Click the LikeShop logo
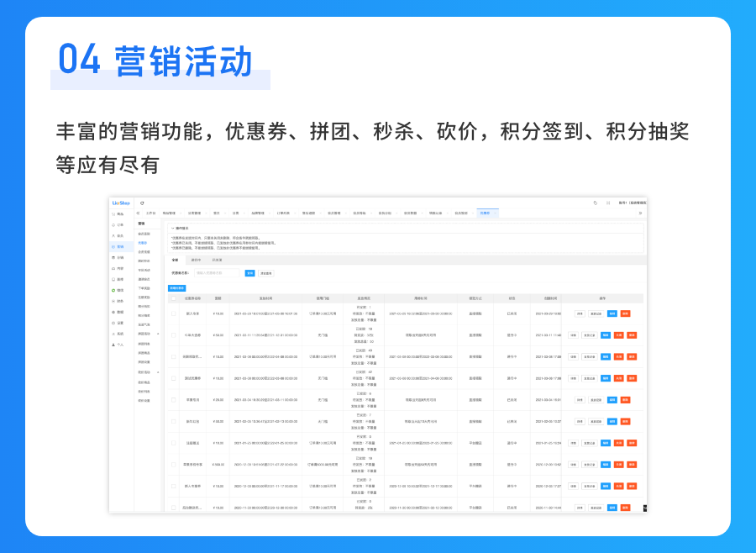The height and width of the screenshot is (553, 756). point(121,203)
